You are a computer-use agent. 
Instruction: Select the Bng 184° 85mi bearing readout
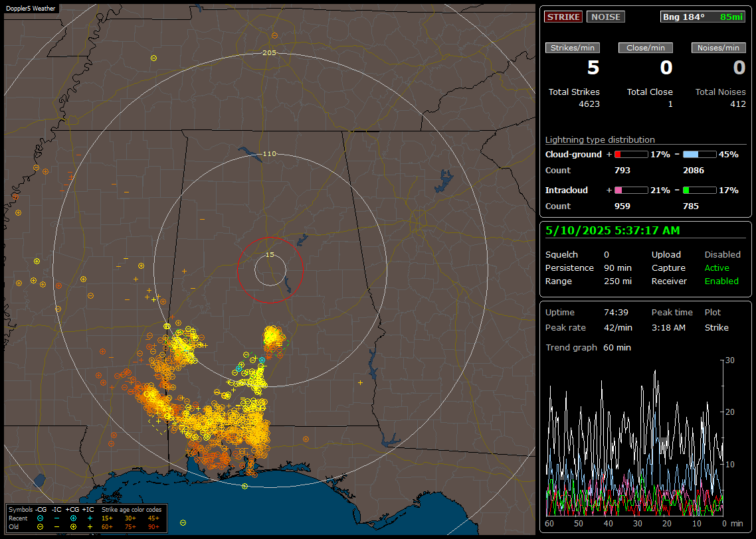click(x=702, y=17)
